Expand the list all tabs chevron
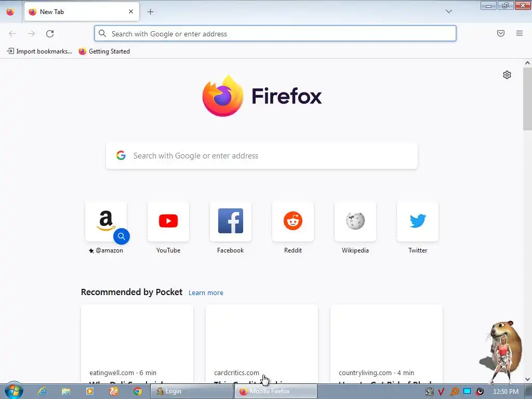The height and width of the screenshot is (399, 532). (448, 11)
